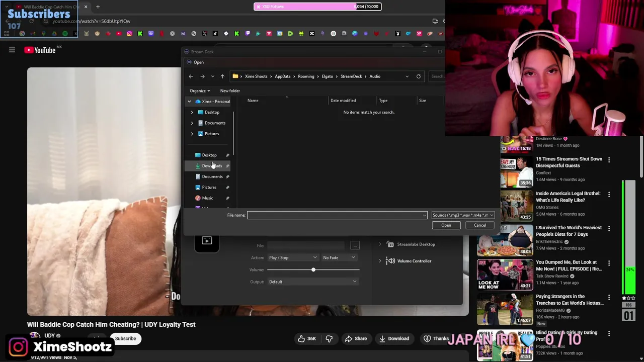Click the browser address bar URL
Viewport: 644px width, 362px height.
click(x=92, y=21)
